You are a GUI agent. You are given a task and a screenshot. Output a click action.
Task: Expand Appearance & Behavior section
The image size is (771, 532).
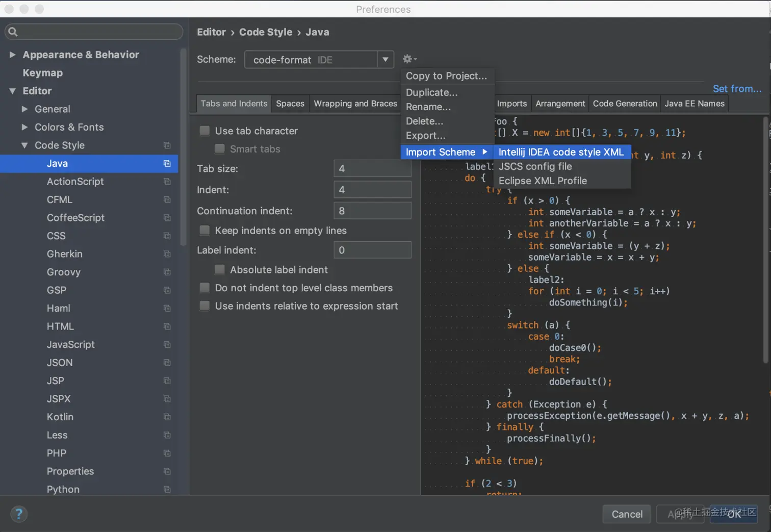point(12,55)
